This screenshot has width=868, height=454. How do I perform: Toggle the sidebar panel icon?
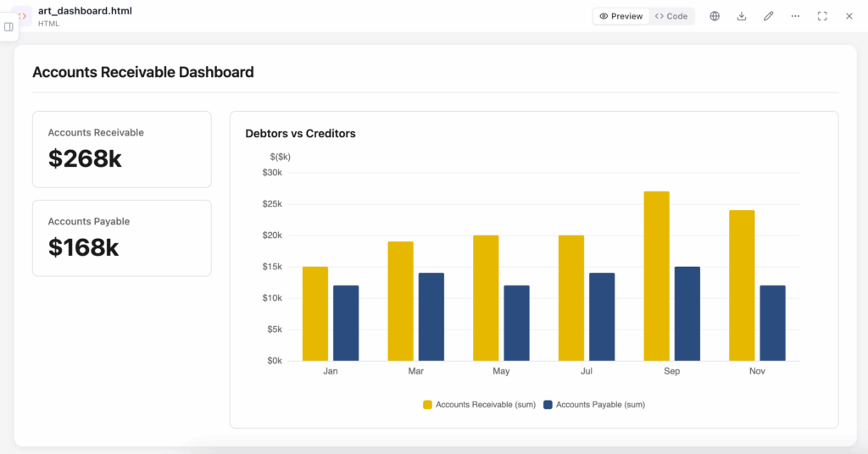(8, 26)
